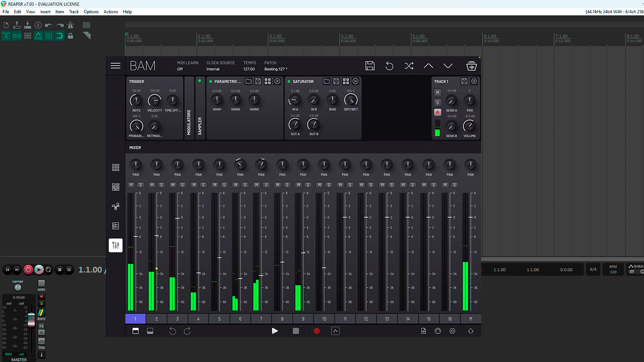Open the Track menu
This screenshot has height=362, width=644.
[74, 12]
